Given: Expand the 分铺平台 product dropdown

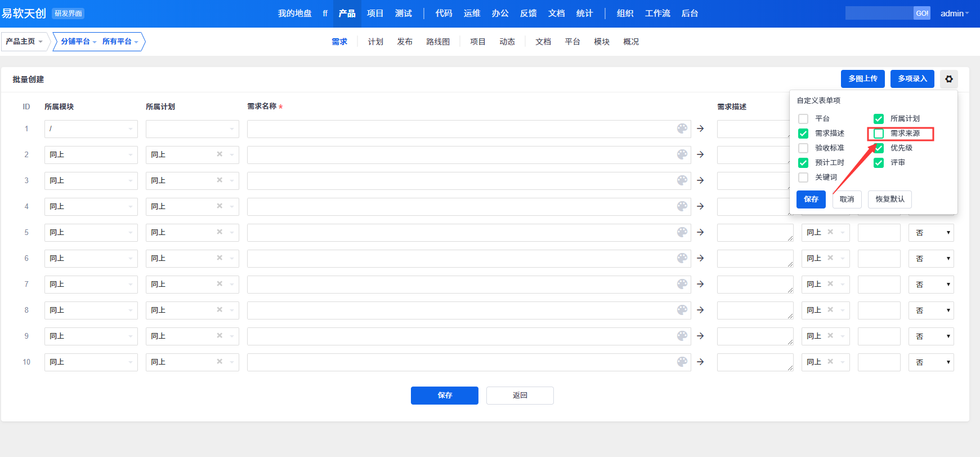Looking at the screenshot, I should point(79,42).
